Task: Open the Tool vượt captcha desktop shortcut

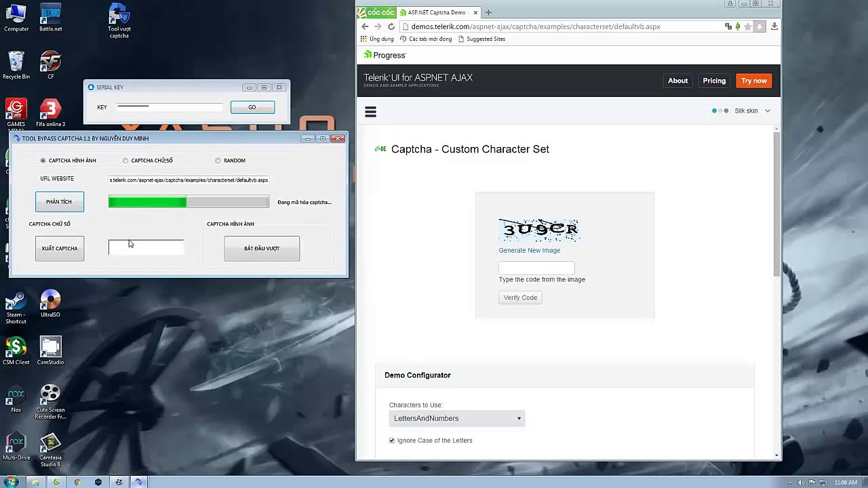Action: [119, 20]
